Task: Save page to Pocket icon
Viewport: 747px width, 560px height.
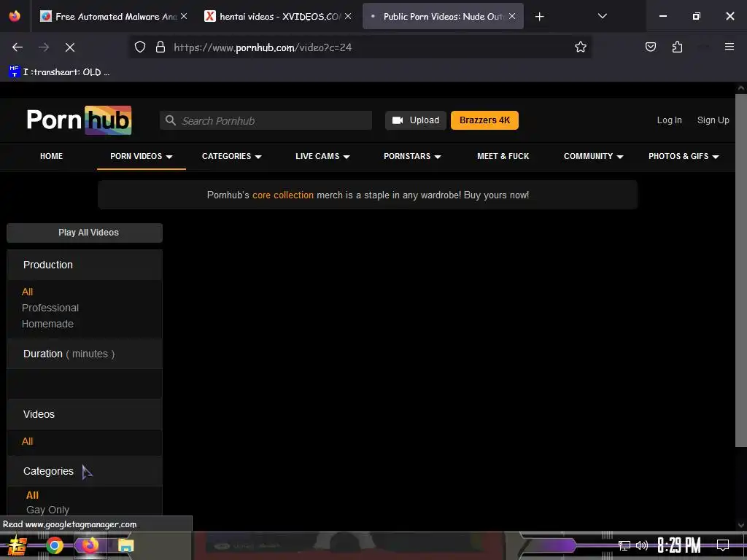Action: coord(651,47)
